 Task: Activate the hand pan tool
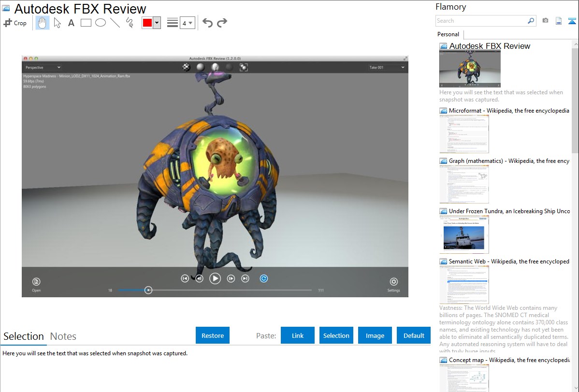click(42, 23)
